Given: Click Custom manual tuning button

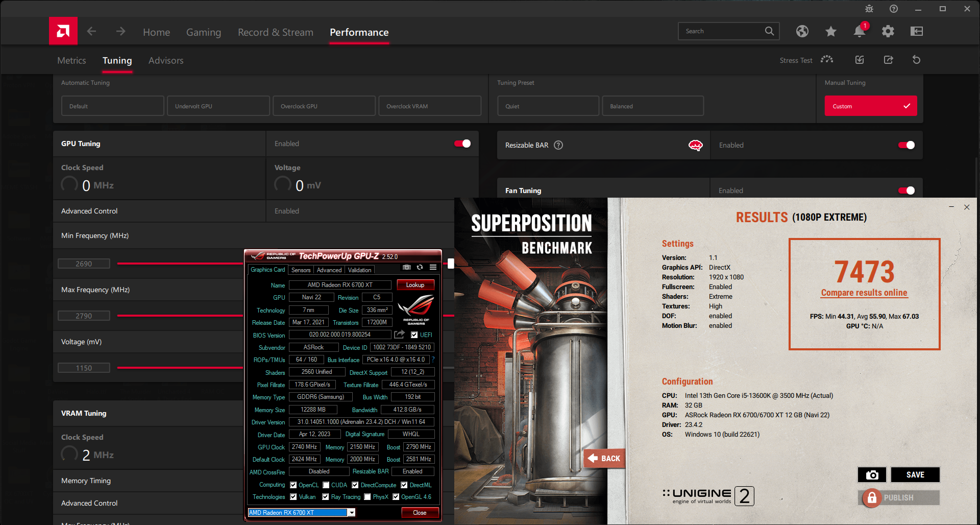Looking at the screenshot, I should tap(871, 106).
